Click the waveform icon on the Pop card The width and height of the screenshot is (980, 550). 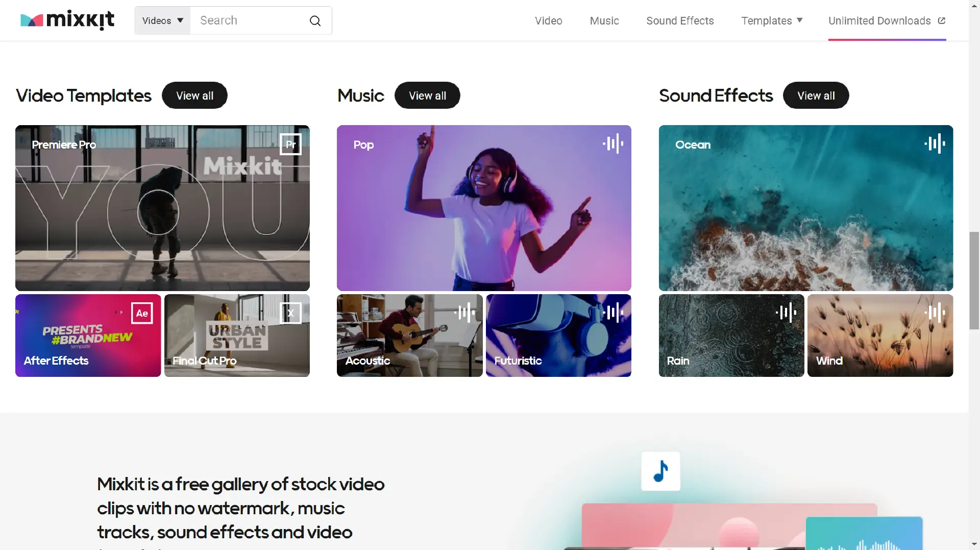(x=612, y=144)
